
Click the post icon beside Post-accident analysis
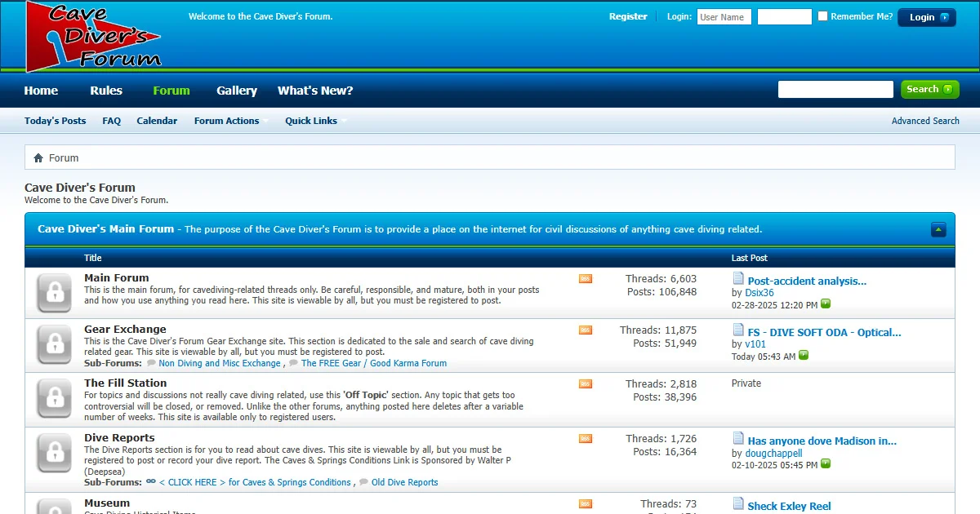738,279
